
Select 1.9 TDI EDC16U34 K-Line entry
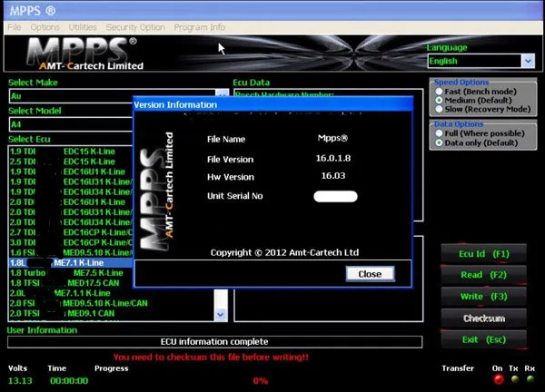point(71,191)
